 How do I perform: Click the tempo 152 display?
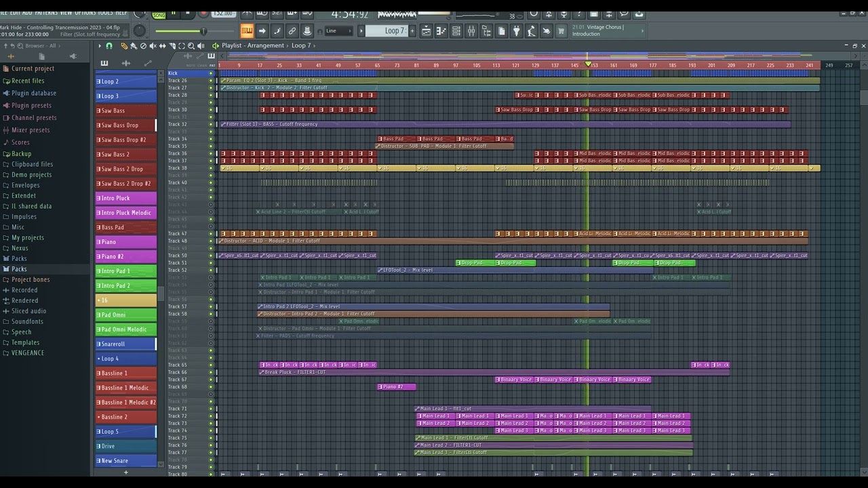[223, 14]
